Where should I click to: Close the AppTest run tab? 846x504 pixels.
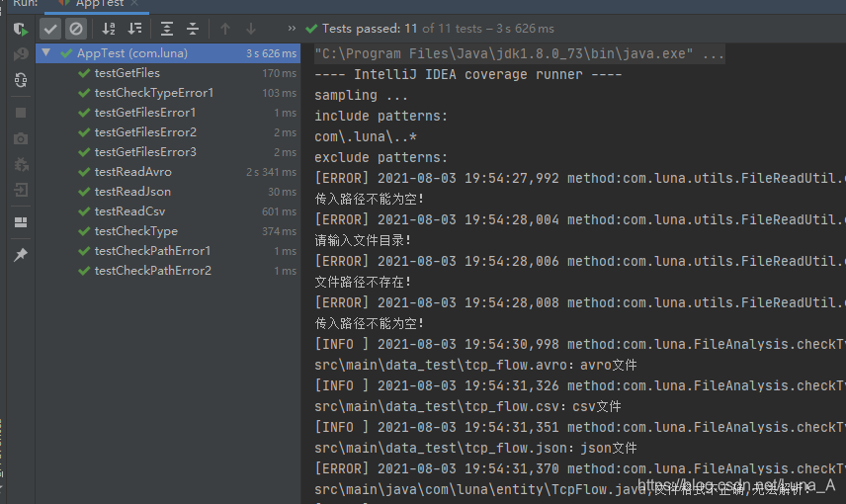point(134,3)
